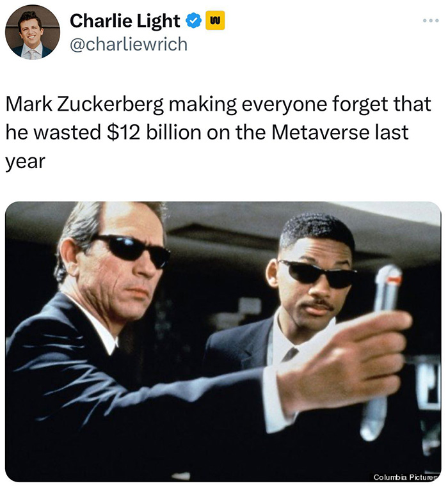Click the right man's dark necktie

click(291, 354)
